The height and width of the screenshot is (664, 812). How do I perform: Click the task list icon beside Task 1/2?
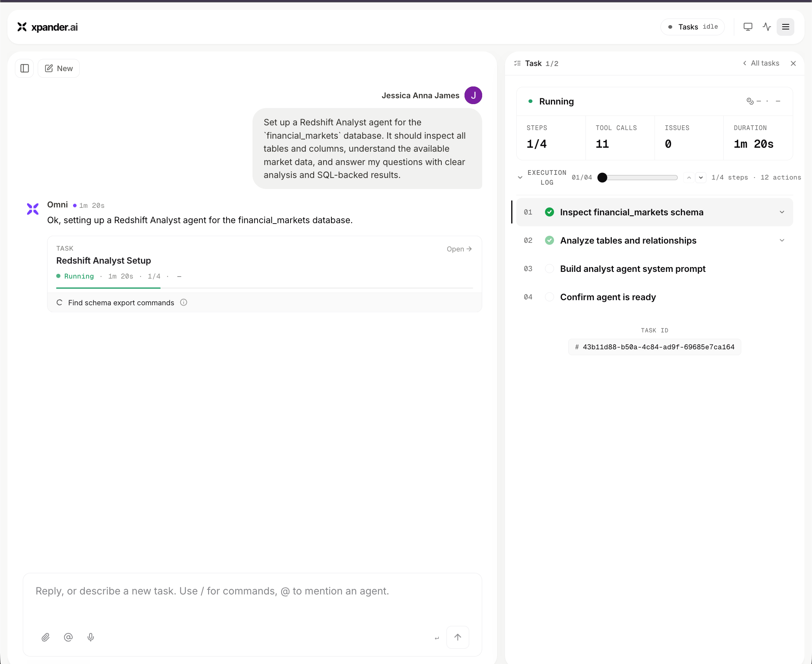(518, 63)
